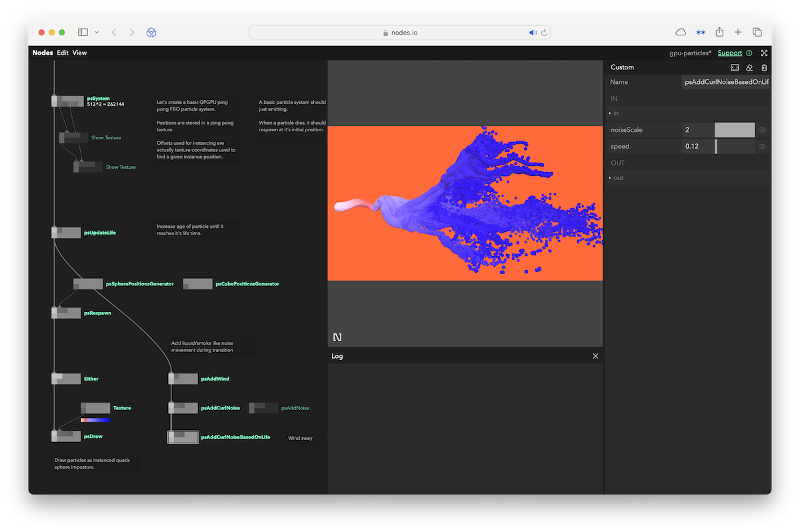Click the Name input field
The image size is (800, 532).
(x=725, y=82)
